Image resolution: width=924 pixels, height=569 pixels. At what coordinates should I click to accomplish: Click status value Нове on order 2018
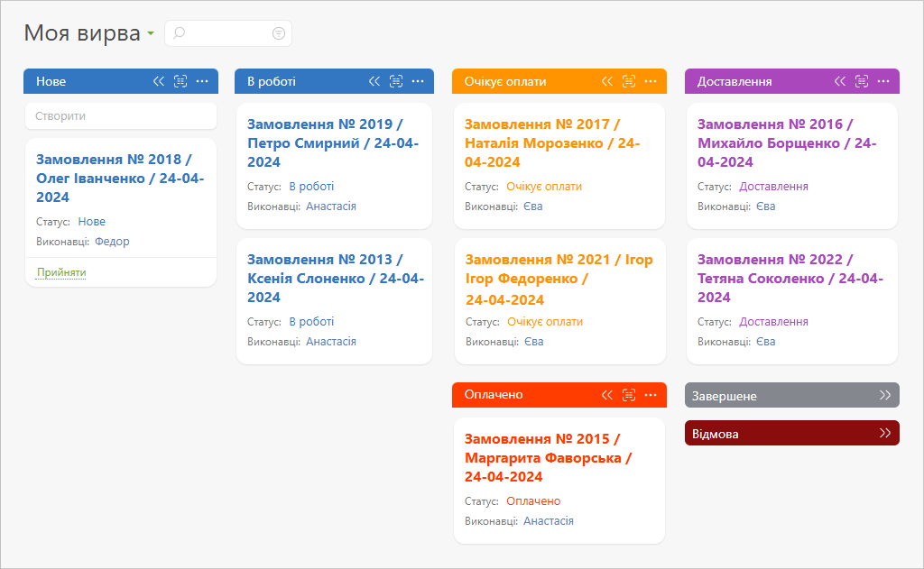[x=92, y=222]
